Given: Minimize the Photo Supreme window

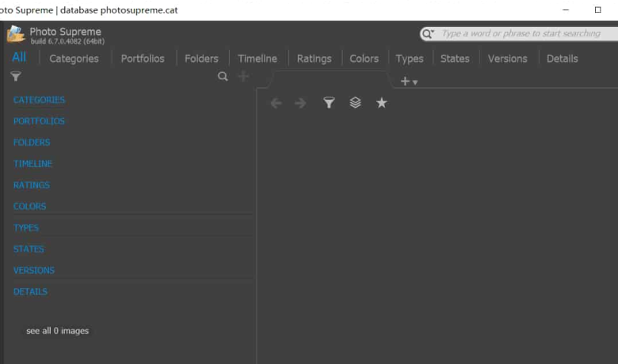Looking at the screenshot, I should click(x=566, y=9).
